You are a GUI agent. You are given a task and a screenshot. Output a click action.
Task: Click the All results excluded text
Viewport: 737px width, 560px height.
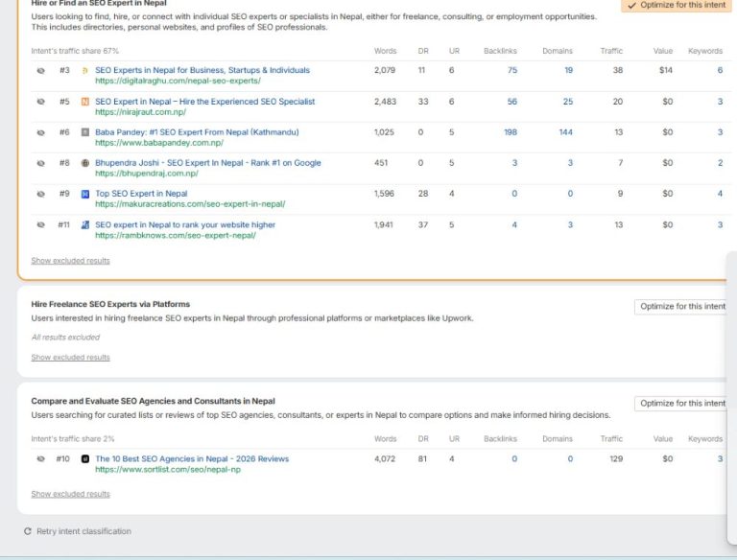click(x=65, y=338)
